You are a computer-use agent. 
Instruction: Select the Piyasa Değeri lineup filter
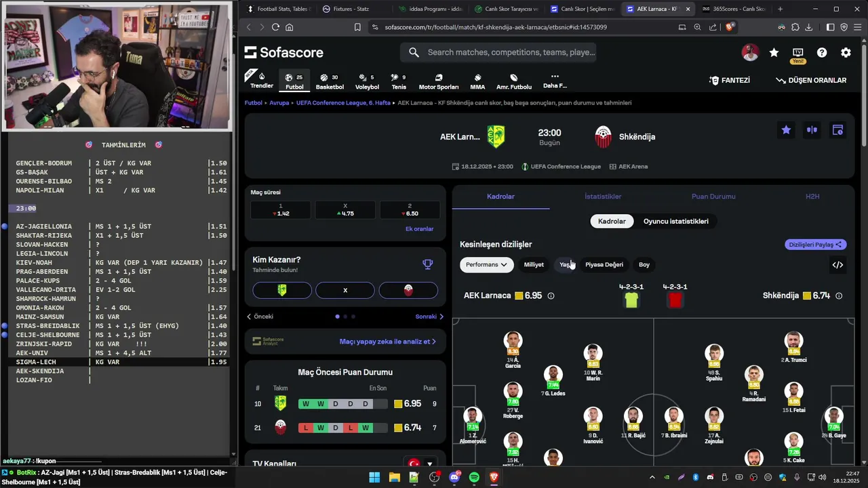point(604,264)
